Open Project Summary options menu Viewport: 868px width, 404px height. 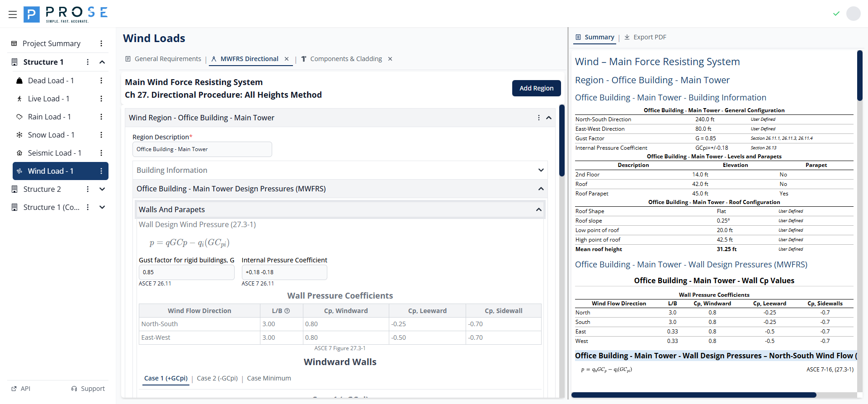101,43
